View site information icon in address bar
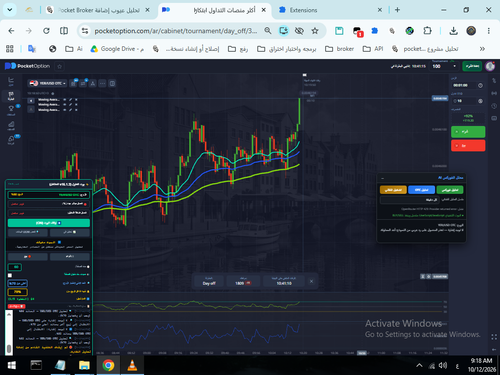The width and height of the screenshot is (500, 375). pos(85,31)
